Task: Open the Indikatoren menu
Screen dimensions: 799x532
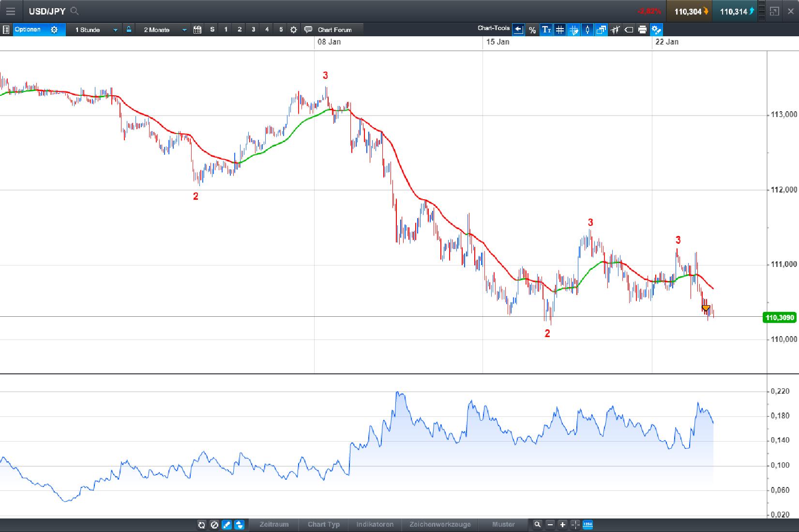Action: pyautogui.click(x=375, y=525)
